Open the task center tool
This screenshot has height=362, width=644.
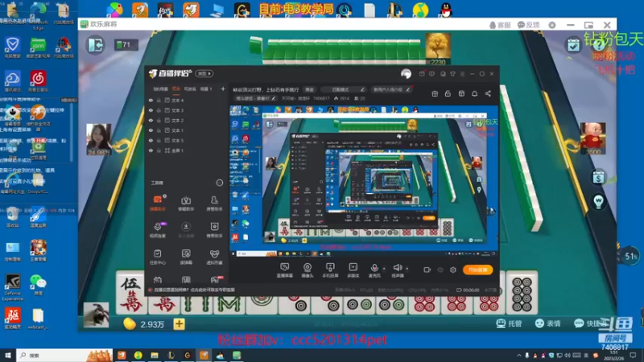tap(158, 257)
